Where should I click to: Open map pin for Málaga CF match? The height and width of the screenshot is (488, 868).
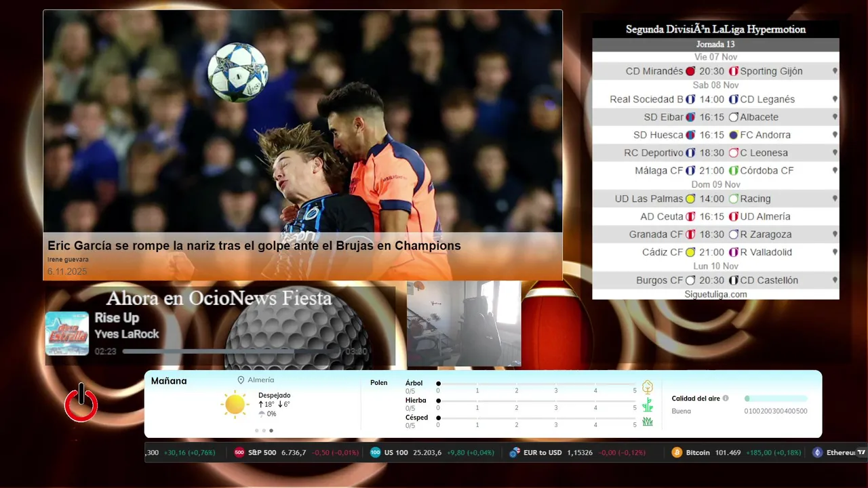pyautogui.click(x=835, y=171)
